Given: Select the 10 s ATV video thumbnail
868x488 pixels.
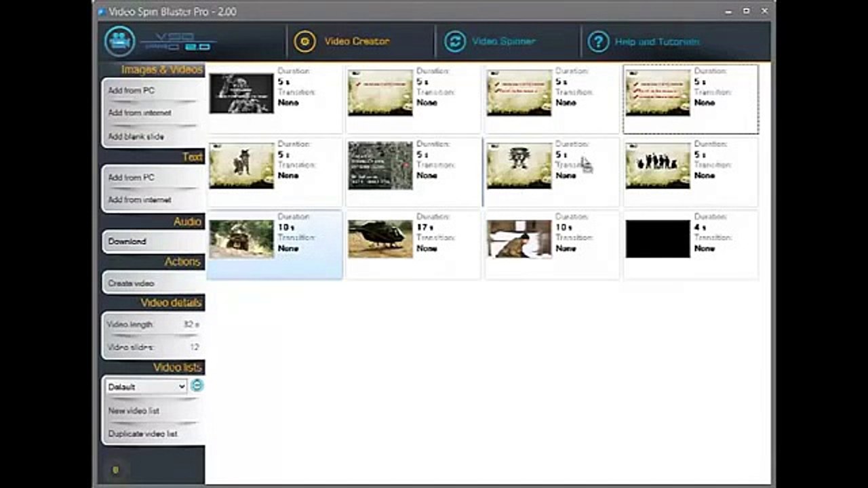Looking at the screenshot, I should [x=241, y=239].
